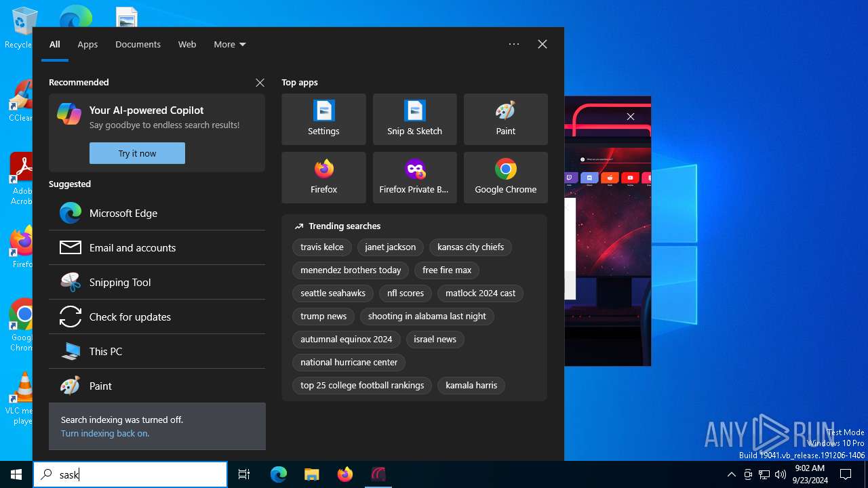Search trending shooting in alabama last night
The height and width of the screenshot is (488, 868).
click(427, 317)
